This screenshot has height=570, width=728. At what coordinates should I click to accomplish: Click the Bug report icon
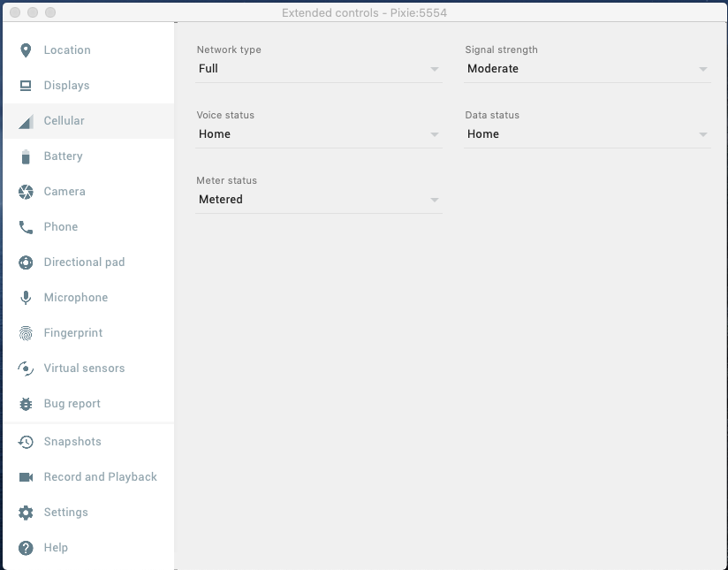(26, 404)
